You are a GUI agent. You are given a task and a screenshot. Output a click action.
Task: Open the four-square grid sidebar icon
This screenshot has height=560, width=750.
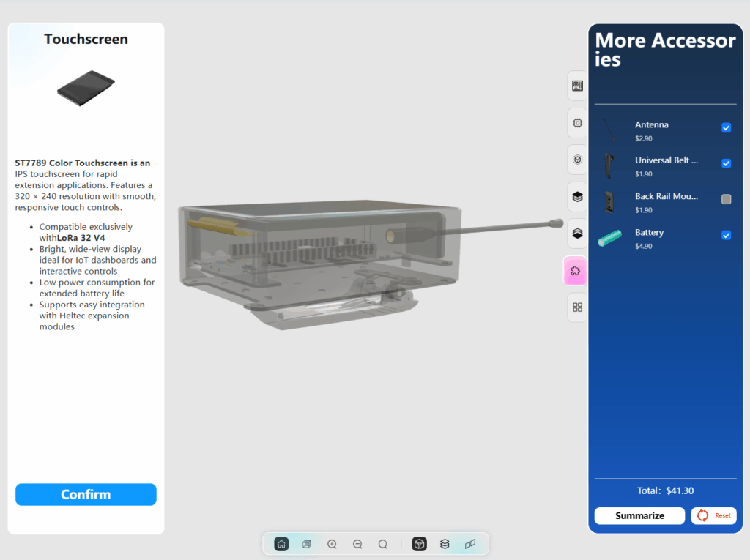(x=577, y=307)
